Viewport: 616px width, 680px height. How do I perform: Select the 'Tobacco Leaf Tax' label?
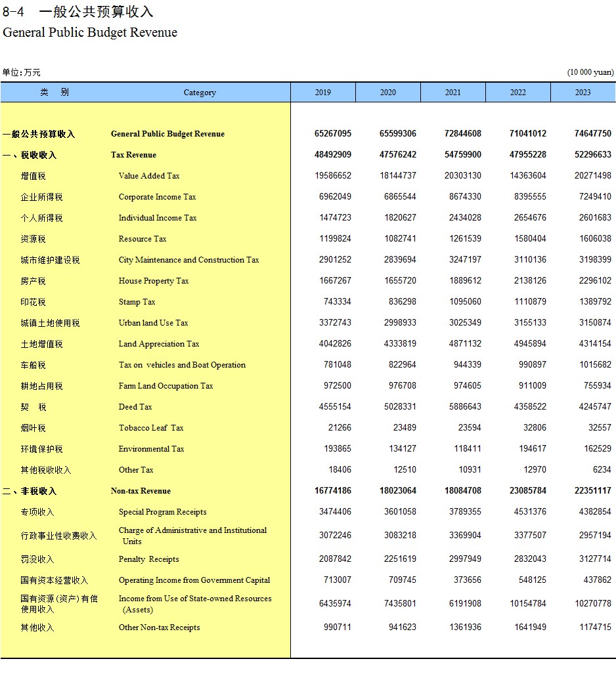coord(151,428)
